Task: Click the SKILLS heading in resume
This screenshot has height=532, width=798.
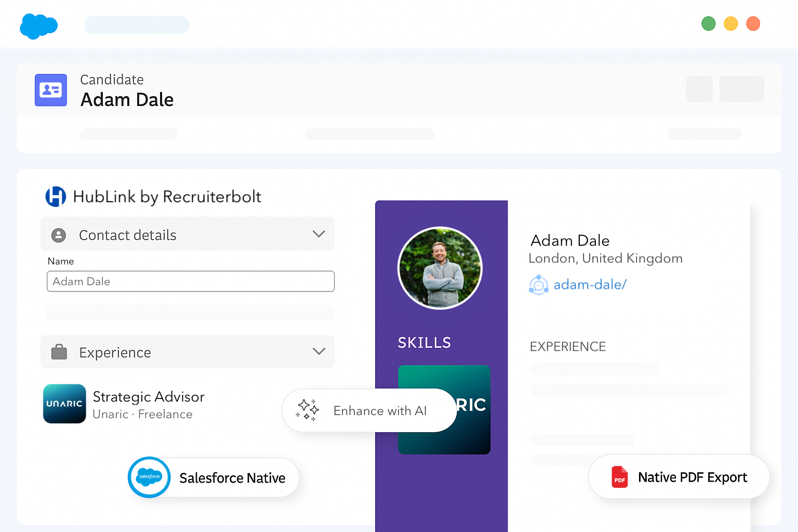Action: pos(424,342)
